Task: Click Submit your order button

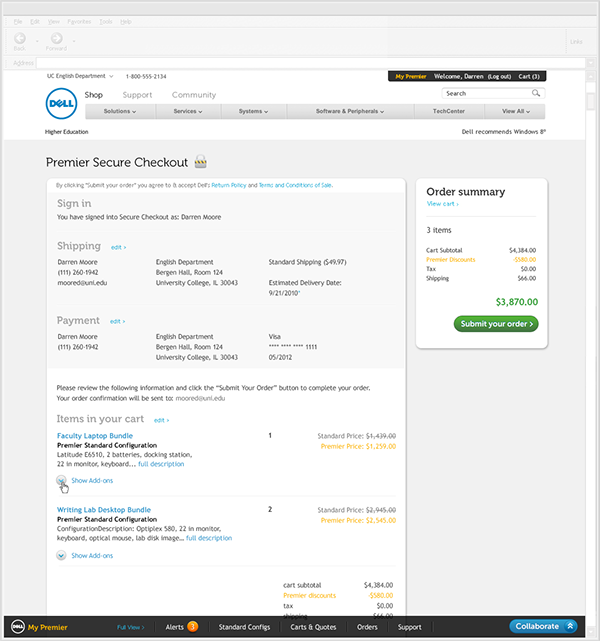Action: 496,324
